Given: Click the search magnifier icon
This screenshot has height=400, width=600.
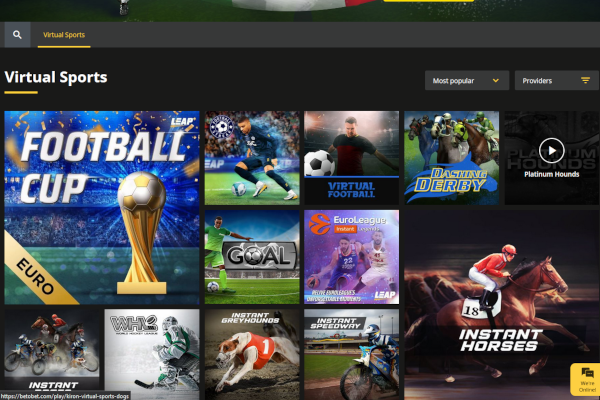Looking at the screenshot, I should 17,35.
